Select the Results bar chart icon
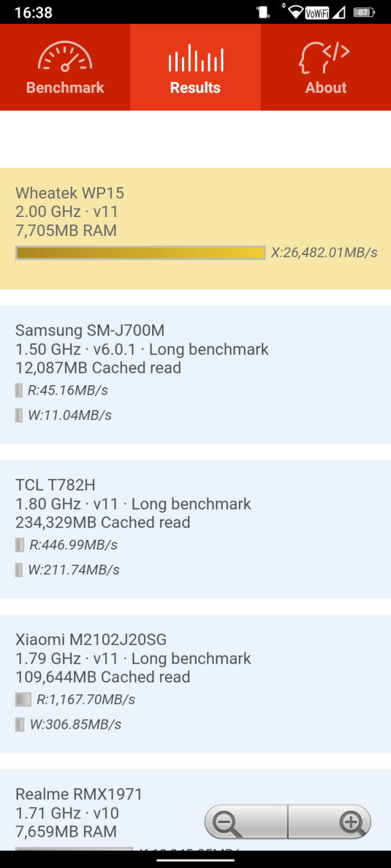The width and height of the screenshot is (391, 868). [x=195, y=58]
